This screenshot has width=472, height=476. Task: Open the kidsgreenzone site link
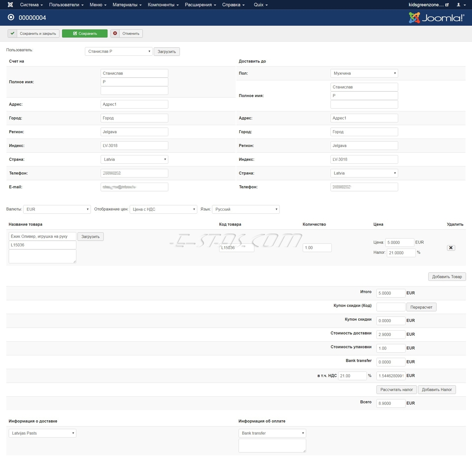(x=428, y=5)
